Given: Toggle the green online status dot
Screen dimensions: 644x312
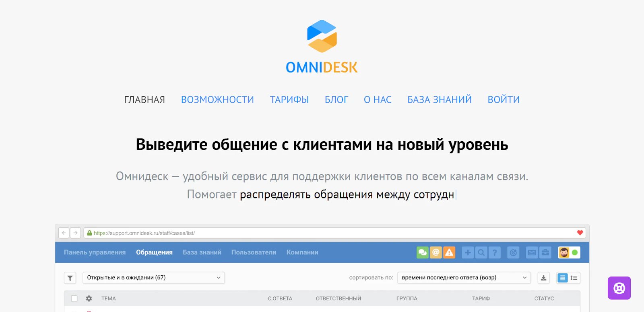Looking at the screenshot, I should coord(575,252).
